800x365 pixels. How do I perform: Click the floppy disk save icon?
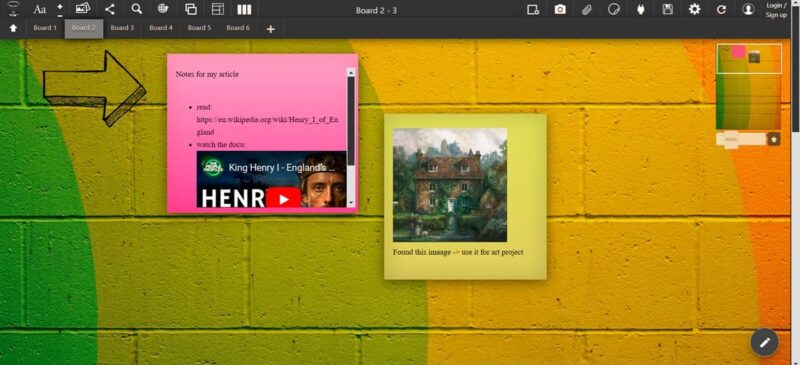pos(667,9)
